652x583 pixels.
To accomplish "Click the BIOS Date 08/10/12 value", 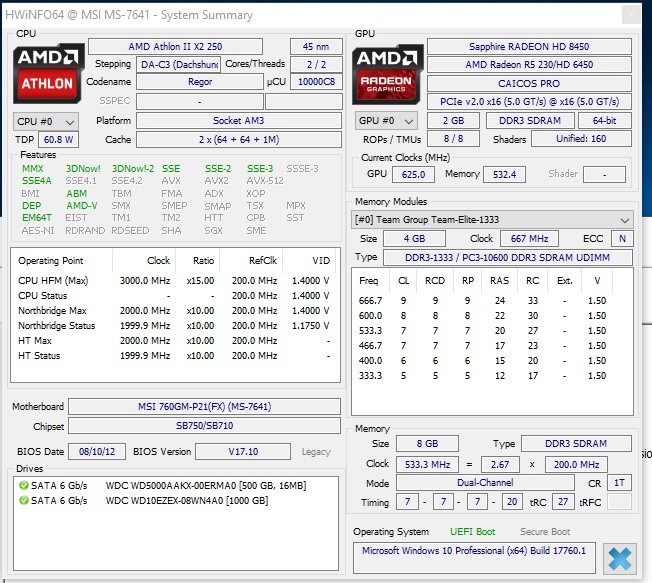I will (97, 452).
